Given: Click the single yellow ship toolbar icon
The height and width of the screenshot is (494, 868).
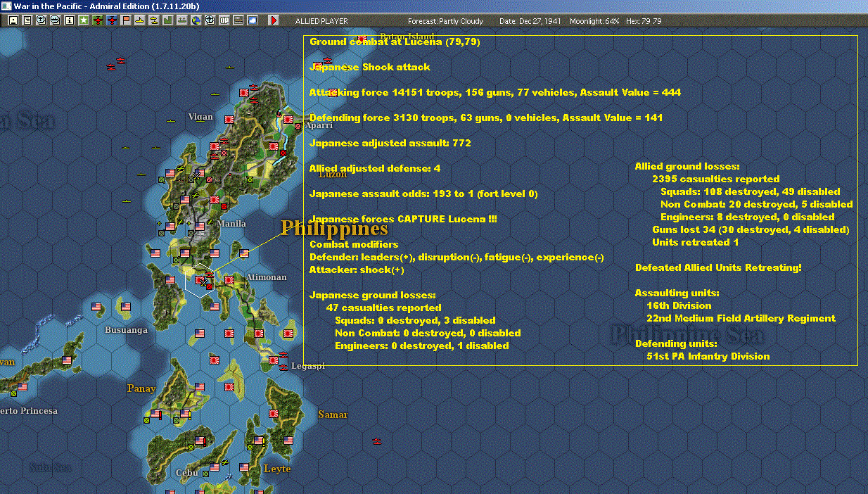Looking at the screenshot, I should 140,20.
